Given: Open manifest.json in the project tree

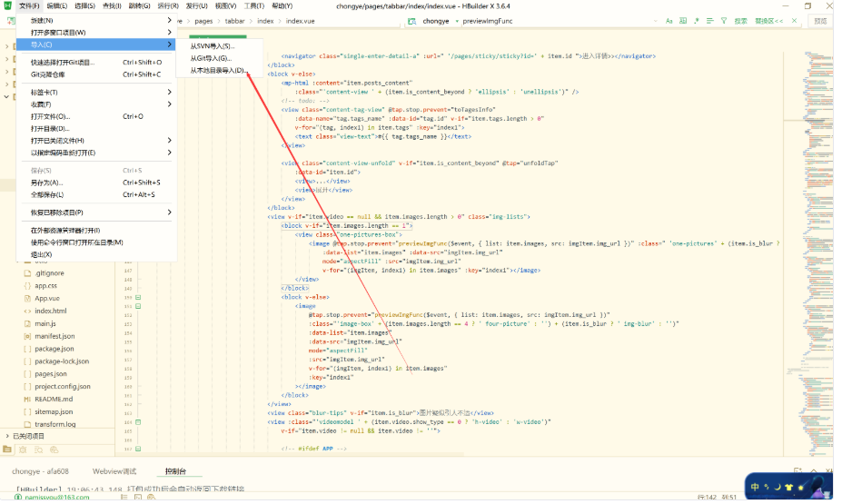Looking at the screenshot, I should tap(54, 336).
